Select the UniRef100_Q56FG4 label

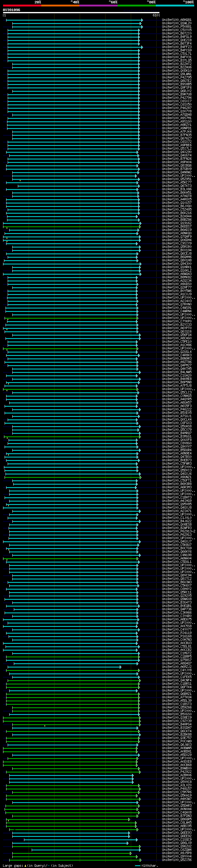[176, 335]
